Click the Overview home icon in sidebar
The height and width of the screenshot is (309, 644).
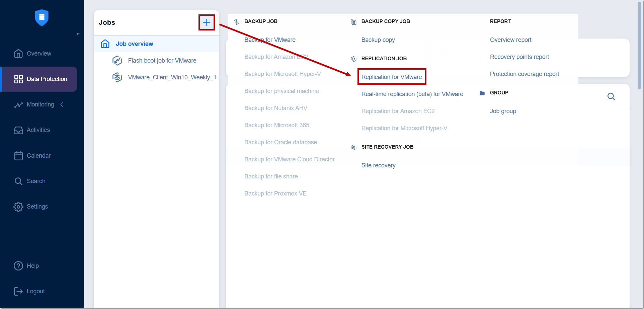point(18,54)
